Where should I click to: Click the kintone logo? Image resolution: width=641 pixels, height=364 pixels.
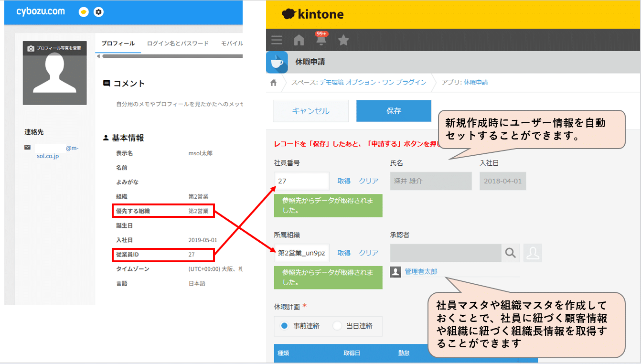click(x=313, y=14)
